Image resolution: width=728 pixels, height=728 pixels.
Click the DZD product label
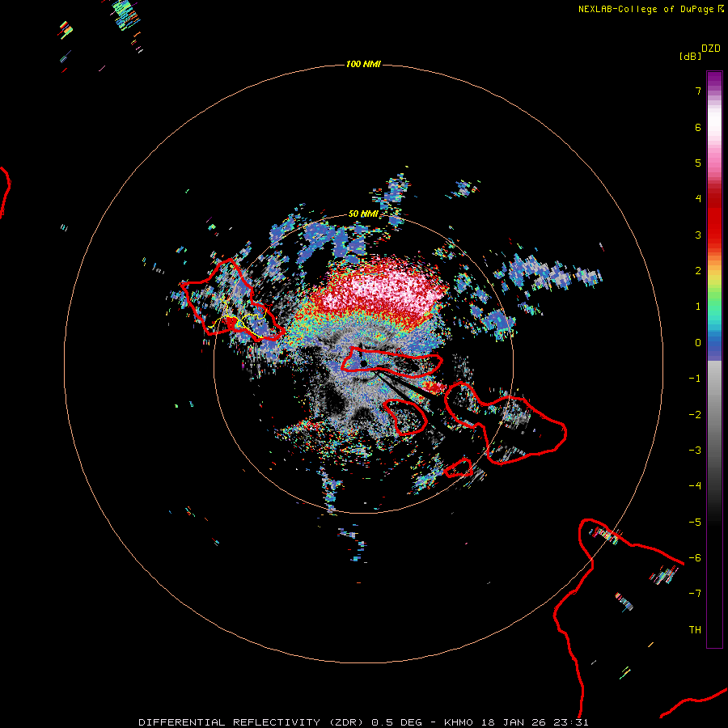click(711, 49)
